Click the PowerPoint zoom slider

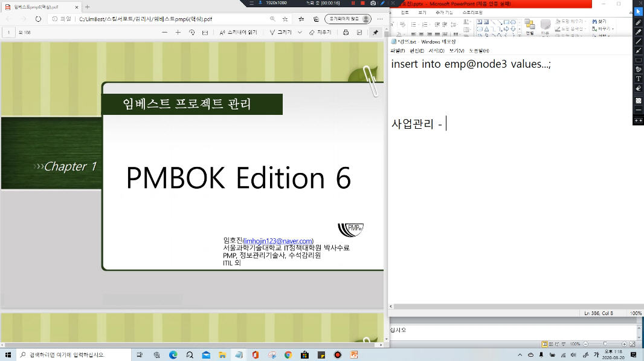[x=605, y=343]
